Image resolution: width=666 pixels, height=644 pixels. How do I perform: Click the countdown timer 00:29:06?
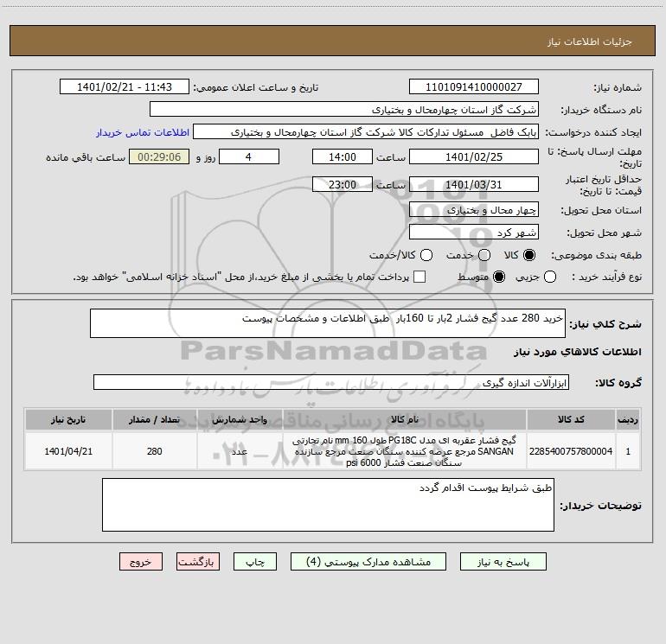point(159,156)
